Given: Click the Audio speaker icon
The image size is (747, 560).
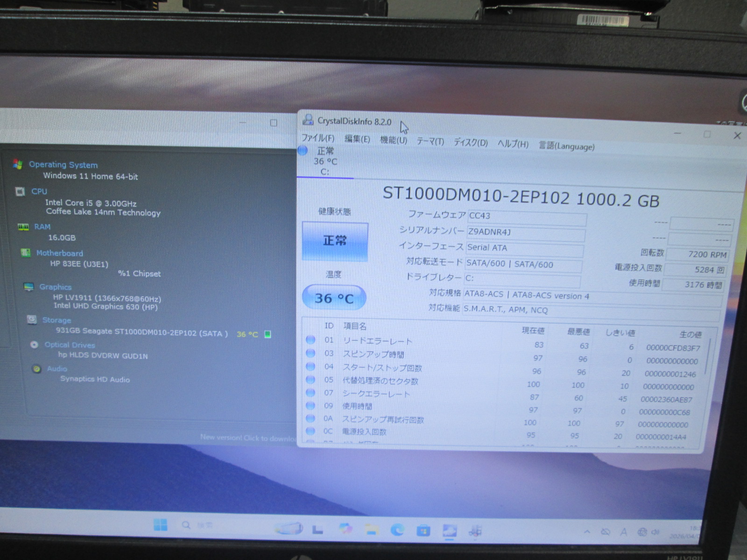Looking at the screenshot, I should pyautogui.click(x=36, y=369).
